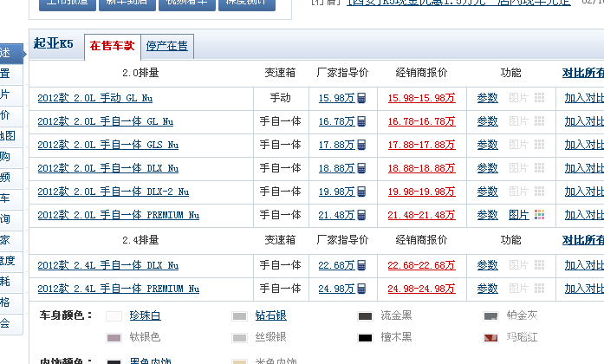Viewport: 604px width, 364px height.
Task: Open sidebar item ending in 耗
Action: 10,282
